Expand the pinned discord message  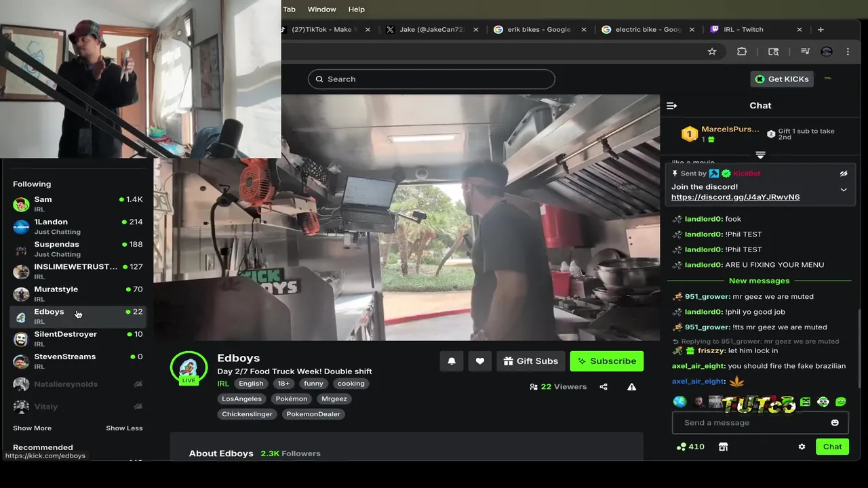point(844,190)
